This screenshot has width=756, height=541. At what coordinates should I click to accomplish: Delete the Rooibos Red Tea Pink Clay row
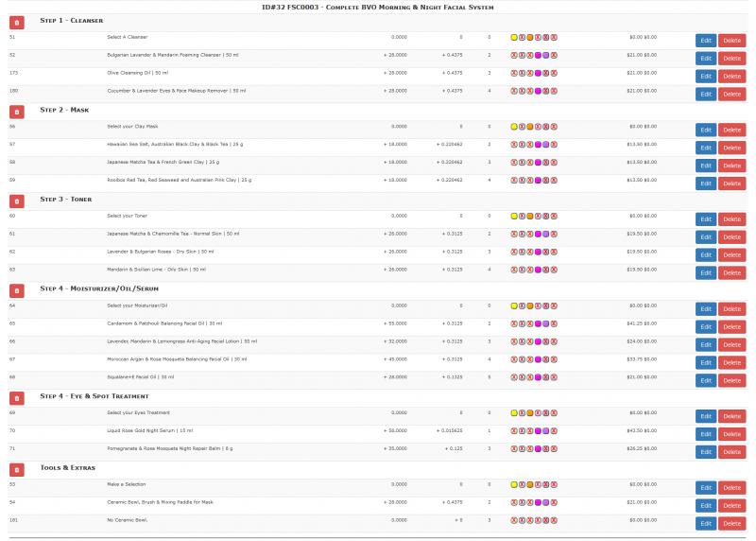[731, 183]
